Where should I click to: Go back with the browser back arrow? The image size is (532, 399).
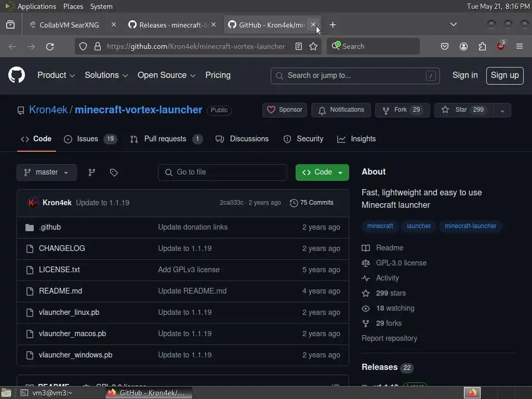pos(12,46)
